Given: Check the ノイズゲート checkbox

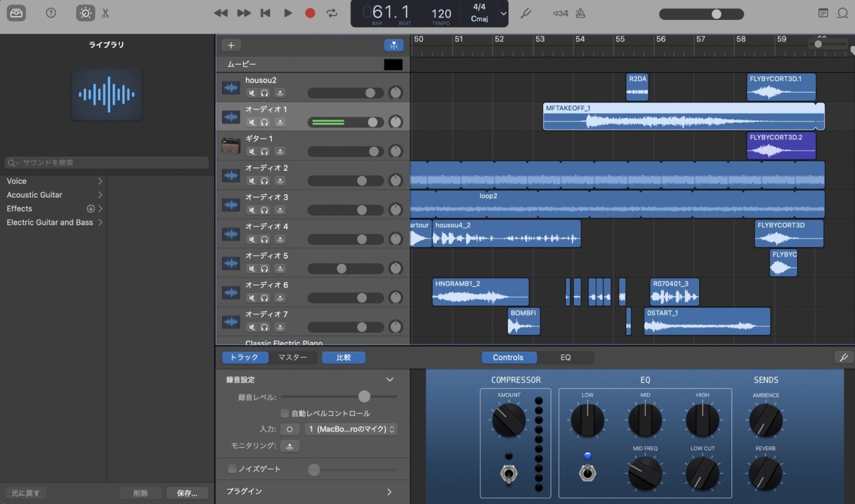Looking at the screenshot, I should click(x=232, y=469).
